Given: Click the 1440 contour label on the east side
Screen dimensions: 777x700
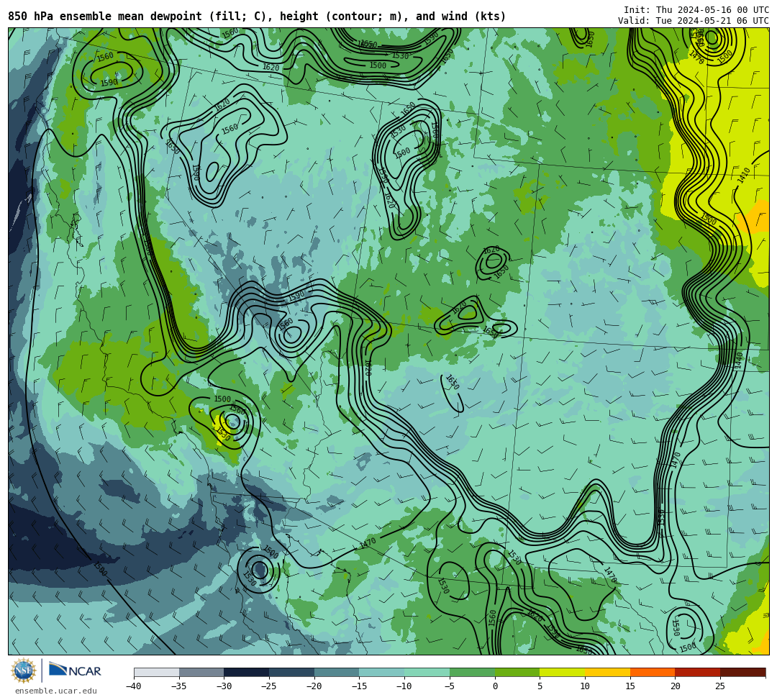Looking at the screenshot, I should 738,360.
